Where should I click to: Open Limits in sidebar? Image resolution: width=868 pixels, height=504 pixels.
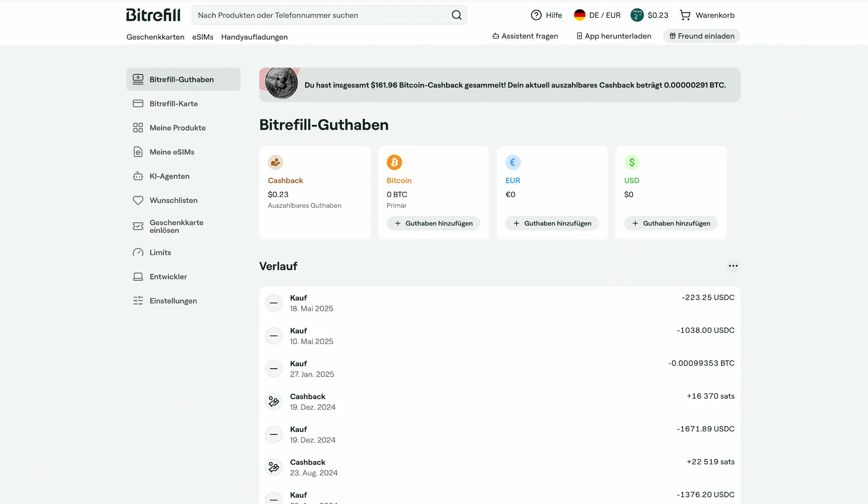click(x=183, y=252)
